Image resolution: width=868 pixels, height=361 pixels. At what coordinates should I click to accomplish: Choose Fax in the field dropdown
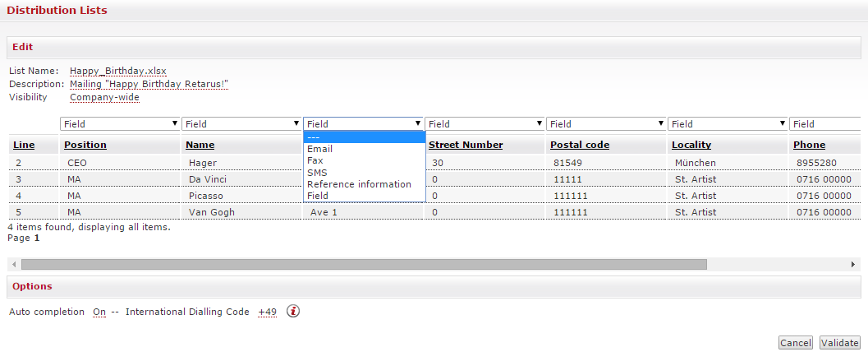pos(315,160)
